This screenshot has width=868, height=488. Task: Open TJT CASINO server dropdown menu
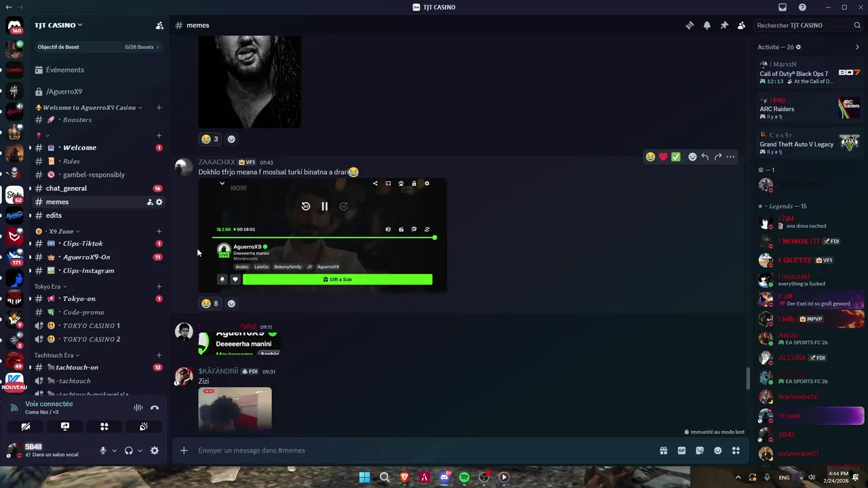click(x=58, y=25)
